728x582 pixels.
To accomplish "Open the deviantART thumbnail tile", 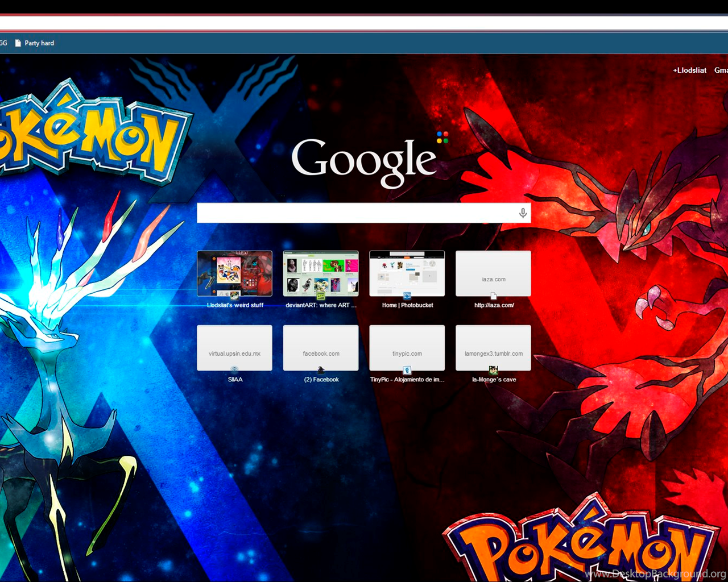I will (x=321, y=273).
